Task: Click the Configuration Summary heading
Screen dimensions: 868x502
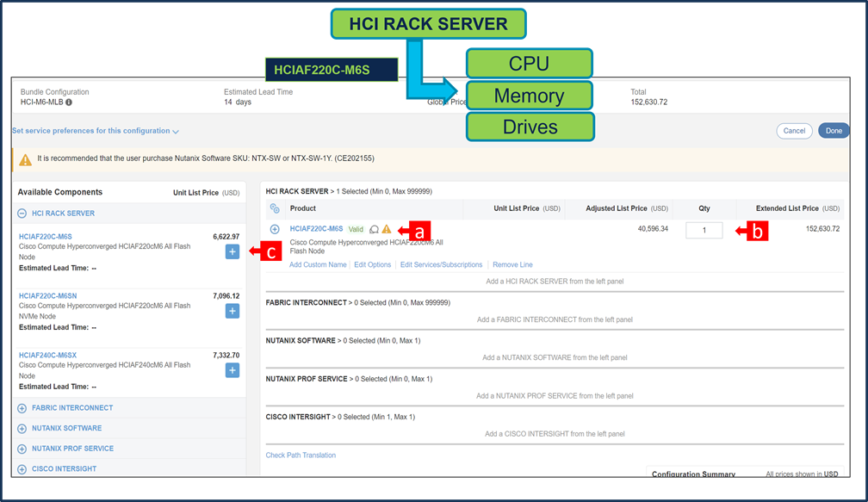Action: (693, 474)
